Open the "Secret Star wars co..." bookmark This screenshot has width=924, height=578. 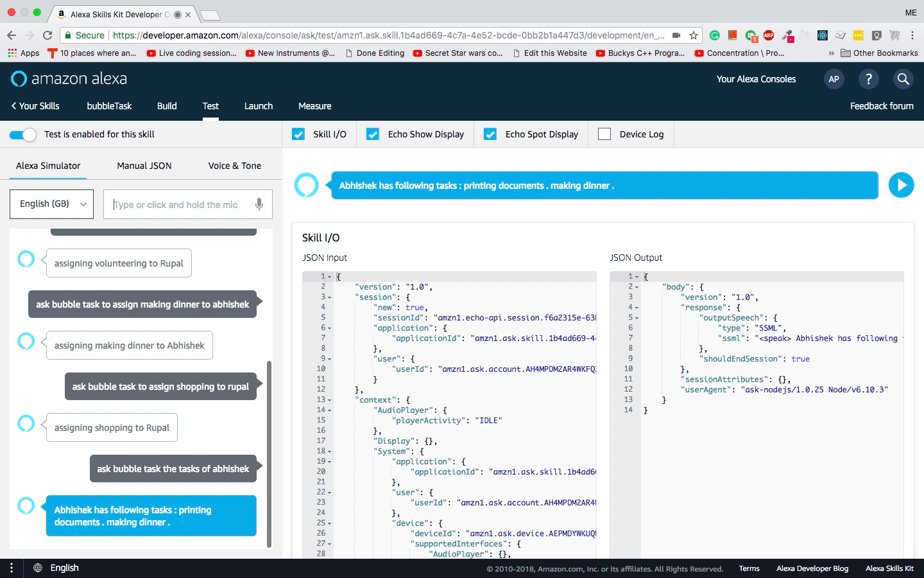(x=458, y=53)
